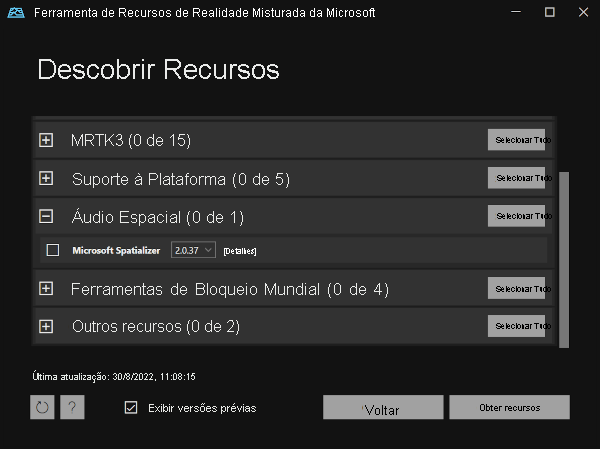Expand Suporte à Plataforma section

46,178
